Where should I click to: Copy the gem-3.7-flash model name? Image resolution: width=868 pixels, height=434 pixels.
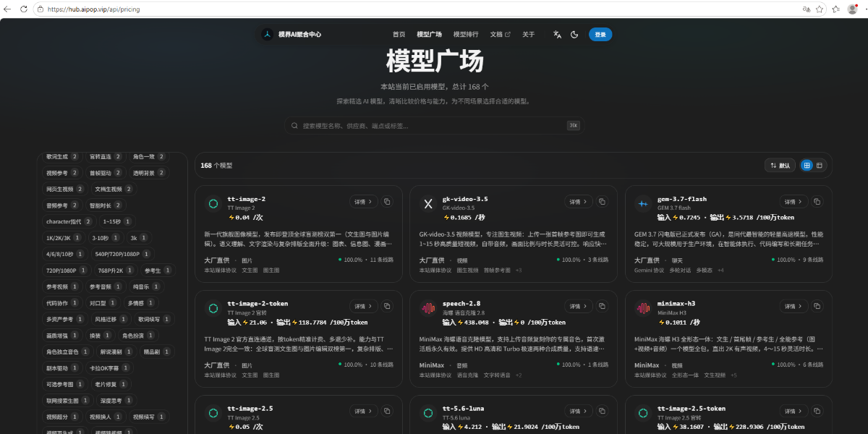(x=817, y=202)
